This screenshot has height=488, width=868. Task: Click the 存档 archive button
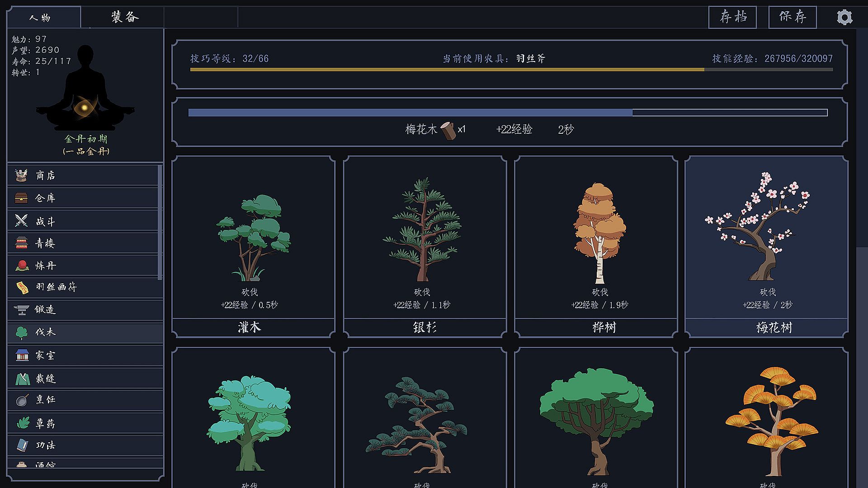tap(732, 17)
